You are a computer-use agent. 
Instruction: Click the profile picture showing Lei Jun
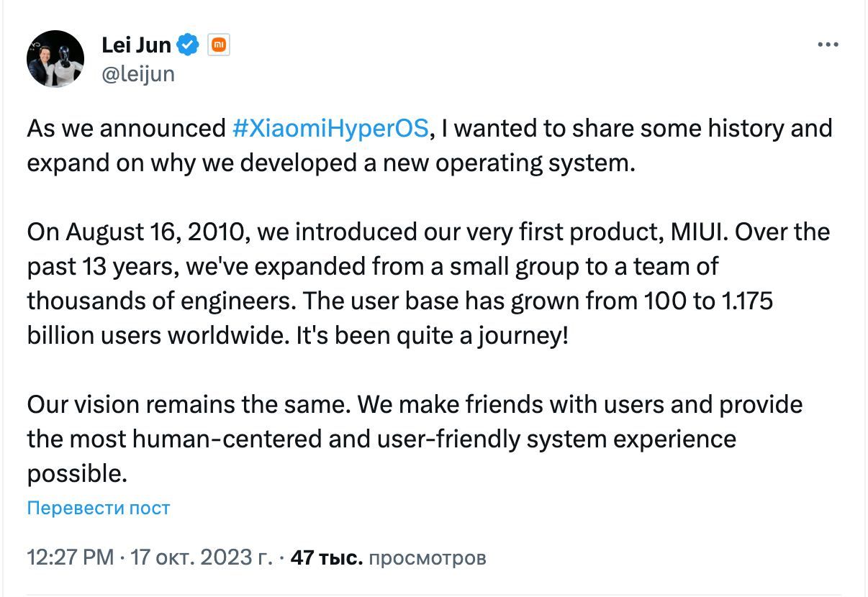click(x=55, y=58)
